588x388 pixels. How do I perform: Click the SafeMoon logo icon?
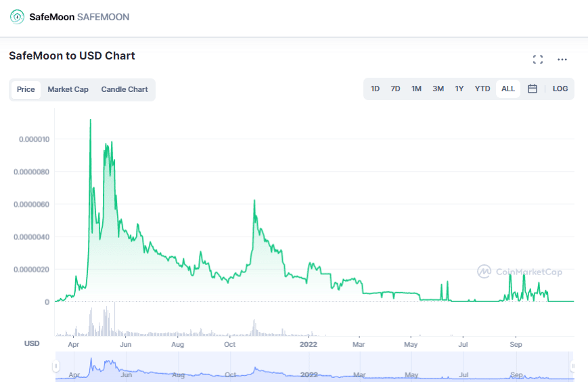[17, 16]
